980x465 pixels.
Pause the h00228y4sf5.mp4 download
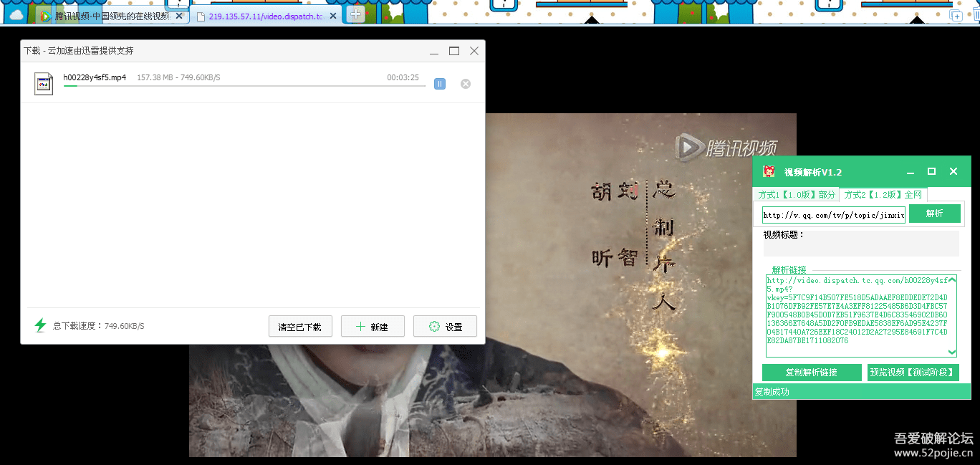click(x=440, y=84)
